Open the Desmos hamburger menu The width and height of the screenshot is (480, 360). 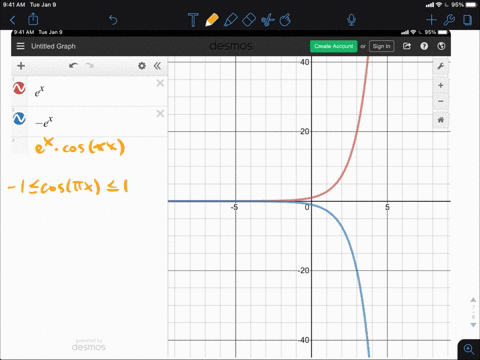click(x=21, y=46)
